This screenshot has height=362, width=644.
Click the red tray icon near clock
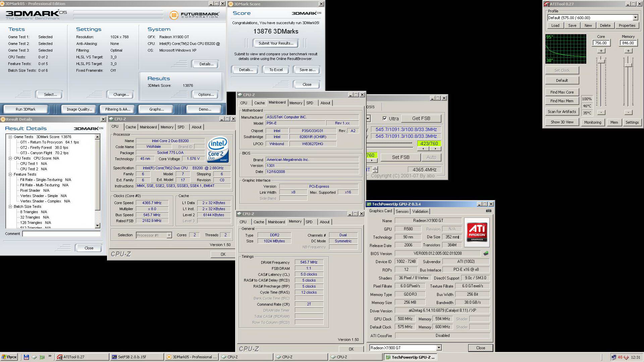(x=626, y=357)
